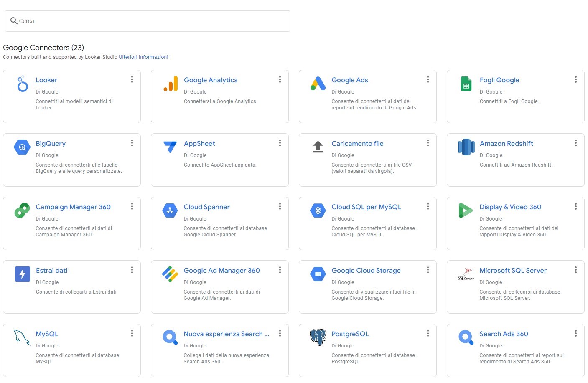Viewport: 588px width, 383px height.
Task: Open Microsoft SQL Server card options
Action: tap(576, 270)
